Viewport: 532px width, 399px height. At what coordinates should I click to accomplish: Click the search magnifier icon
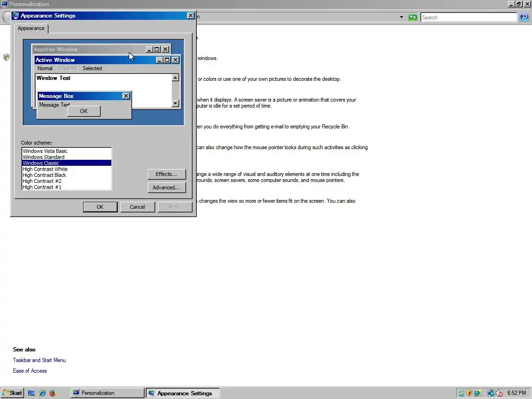524,17
